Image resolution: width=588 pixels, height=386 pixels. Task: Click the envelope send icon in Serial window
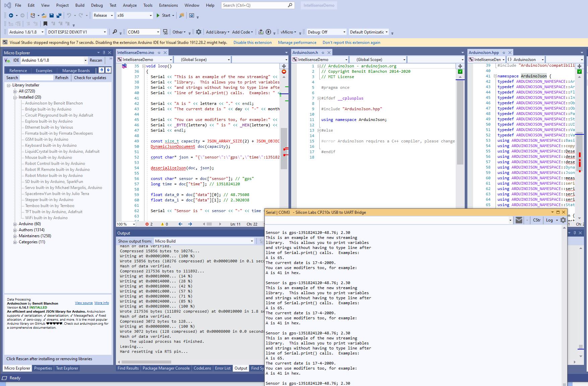(519, 220)
